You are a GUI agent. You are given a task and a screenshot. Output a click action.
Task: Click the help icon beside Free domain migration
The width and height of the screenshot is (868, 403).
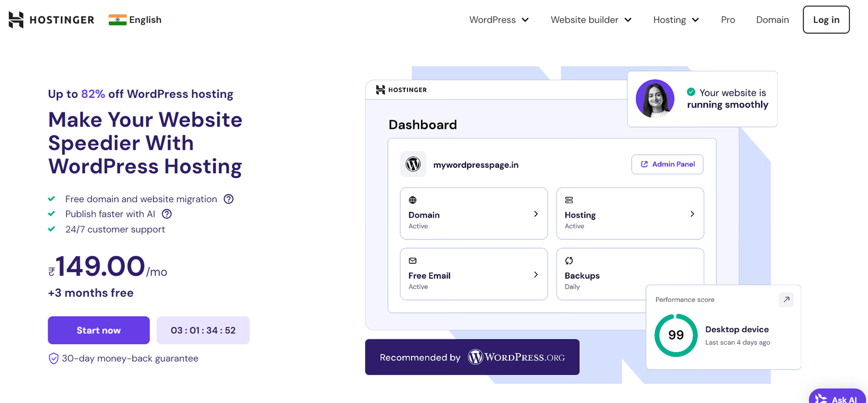(x=229, y=199)
